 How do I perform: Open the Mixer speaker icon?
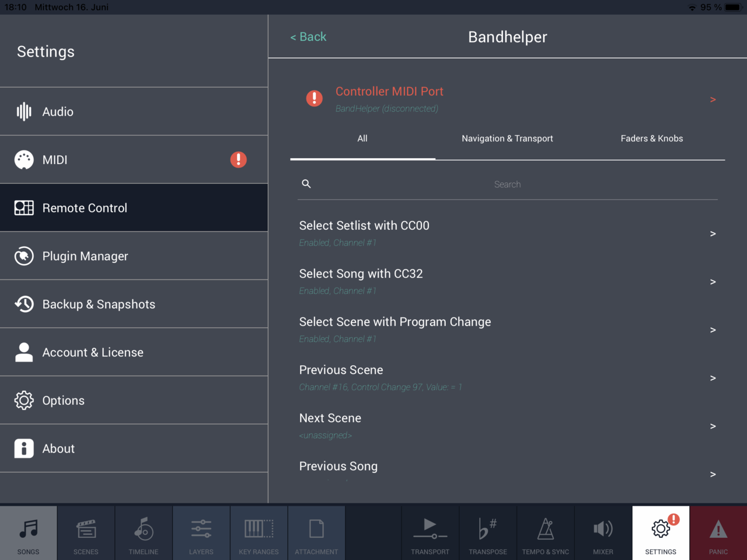pyautogui.click(x=603, y=529)
